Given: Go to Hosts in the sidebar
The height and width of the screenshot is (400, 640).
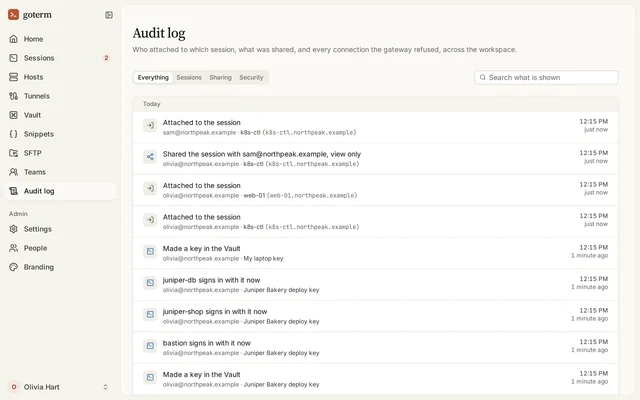Looking at the screenshot, I should tap(33, 77).
